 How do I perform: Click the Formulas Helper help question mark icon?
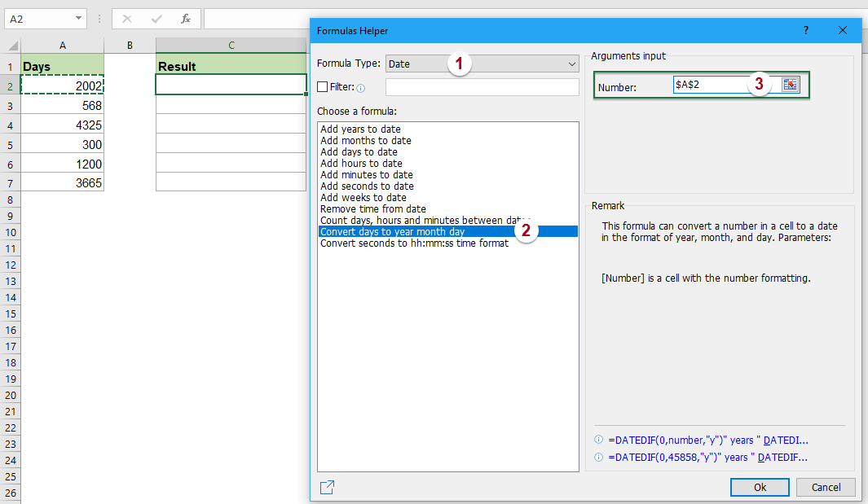pos(805,30)
